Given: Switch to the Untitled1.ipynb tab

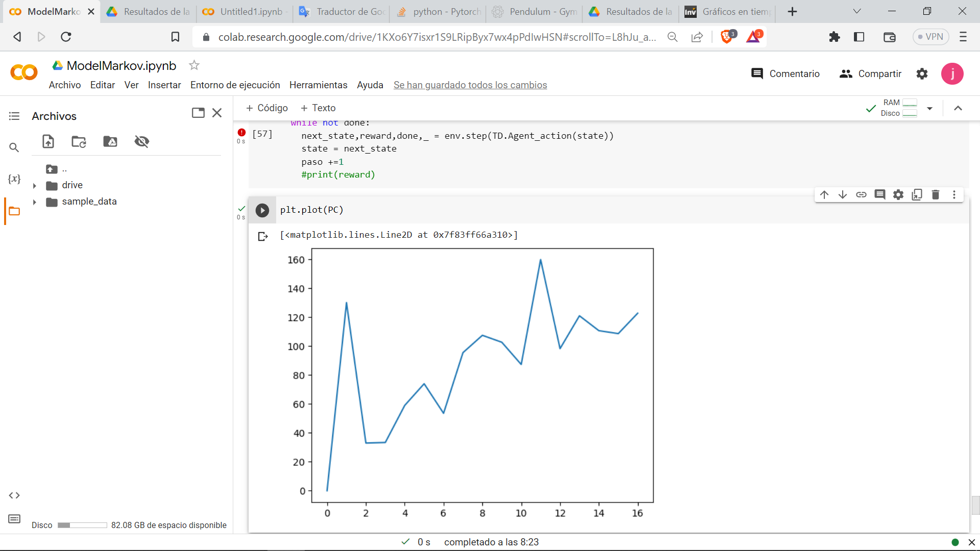Looking at the screenshot, I should click(x=245, y=11).
